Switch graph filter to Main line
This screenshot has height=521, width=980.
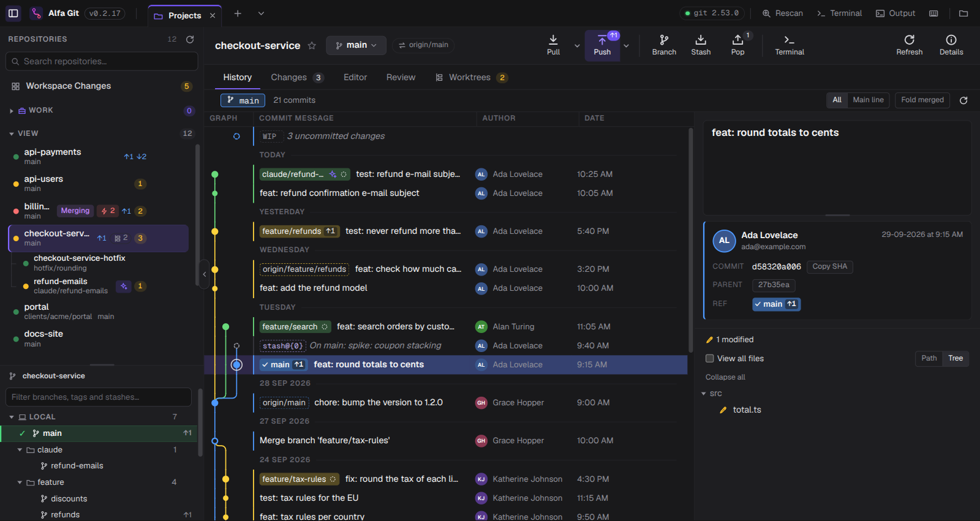click(868, 100)
